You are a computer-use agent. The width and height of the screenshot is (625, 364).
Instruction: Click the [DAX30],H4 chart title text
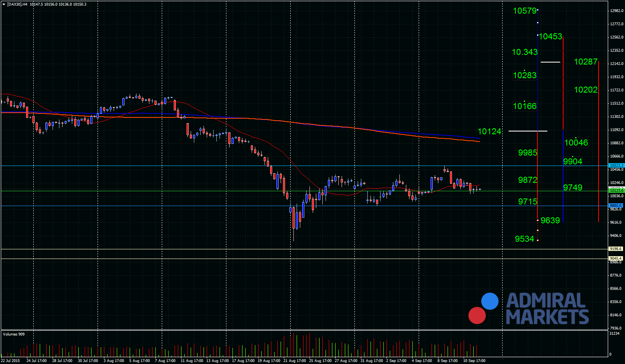click(18, 4)
